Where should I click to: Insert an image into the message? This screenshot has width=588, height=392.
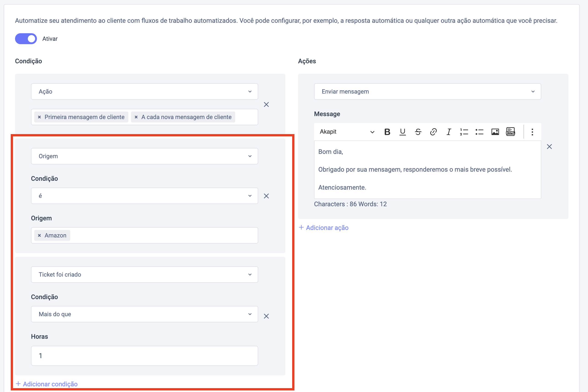click(495, 132)
